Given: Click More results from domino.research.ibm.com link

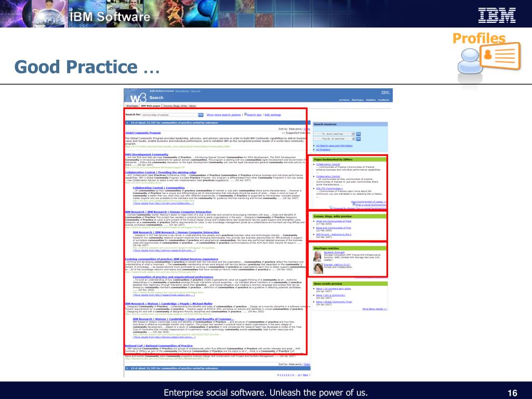Looking at the screenshot, I should [164, 250].
